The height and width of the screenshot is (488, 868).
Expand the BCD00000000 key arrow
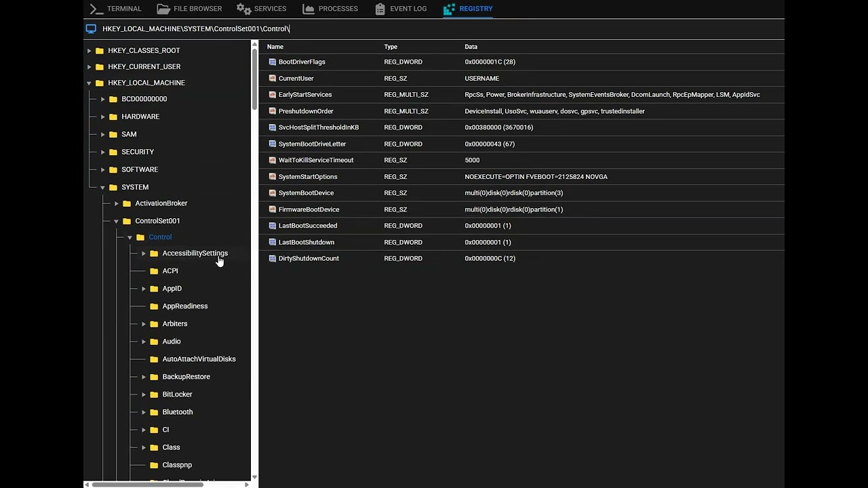click(102, 99)
